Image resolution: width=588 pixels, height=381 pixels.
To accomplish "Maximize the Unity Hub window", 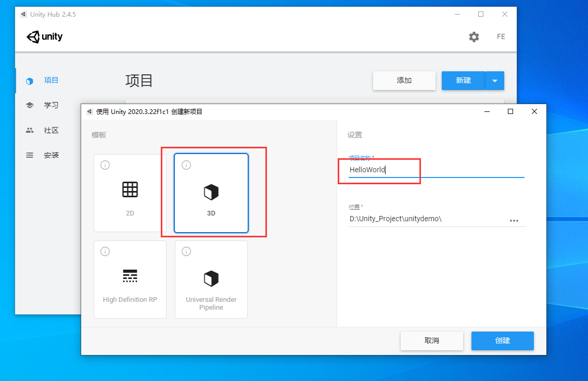I will click(x=481, y=14).
